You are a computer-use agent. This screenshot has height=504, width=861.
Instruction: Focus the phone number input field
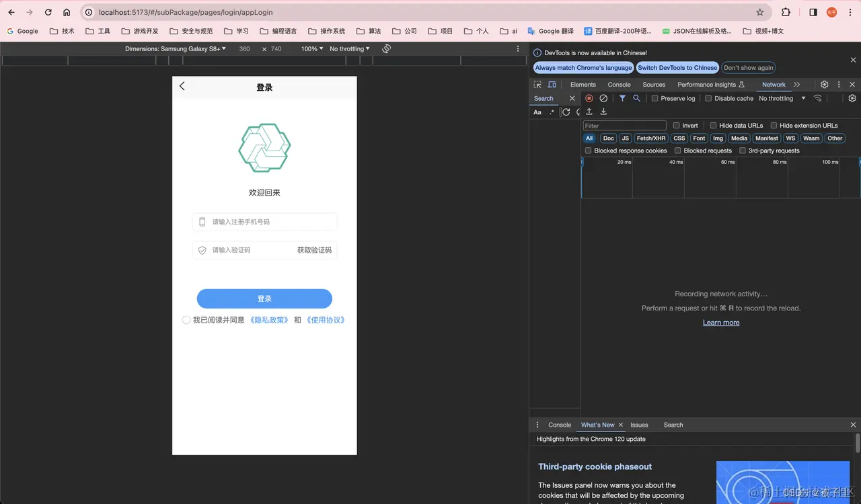pos(264,222)
